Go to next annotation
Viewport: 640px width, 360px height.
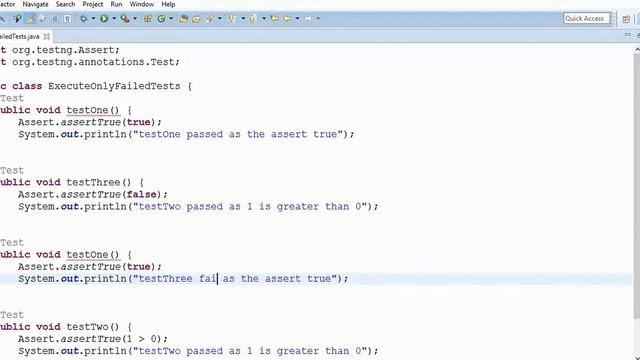[x=232, y=18]
